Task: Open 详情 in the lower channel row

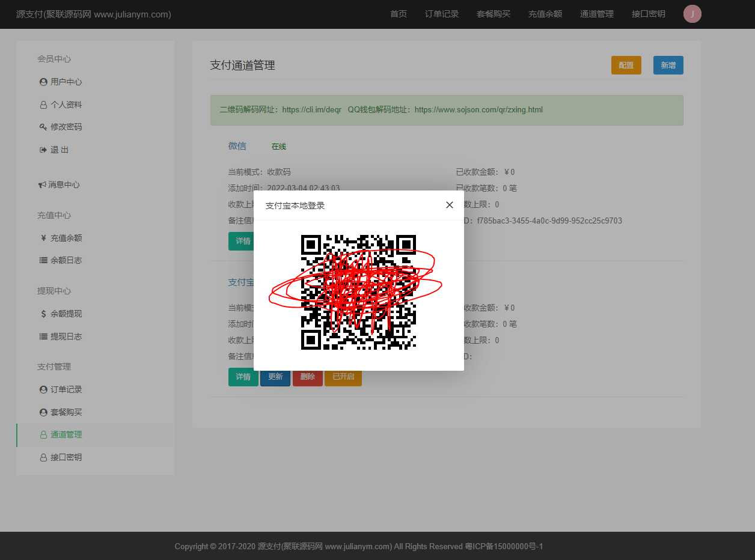Action: (243, 377)
